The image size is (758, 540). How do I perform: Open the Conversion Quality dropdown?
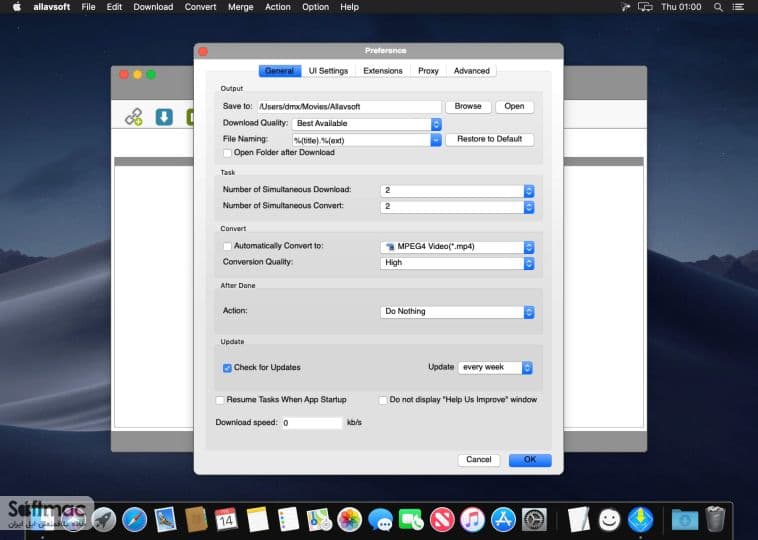click(457, 263)
